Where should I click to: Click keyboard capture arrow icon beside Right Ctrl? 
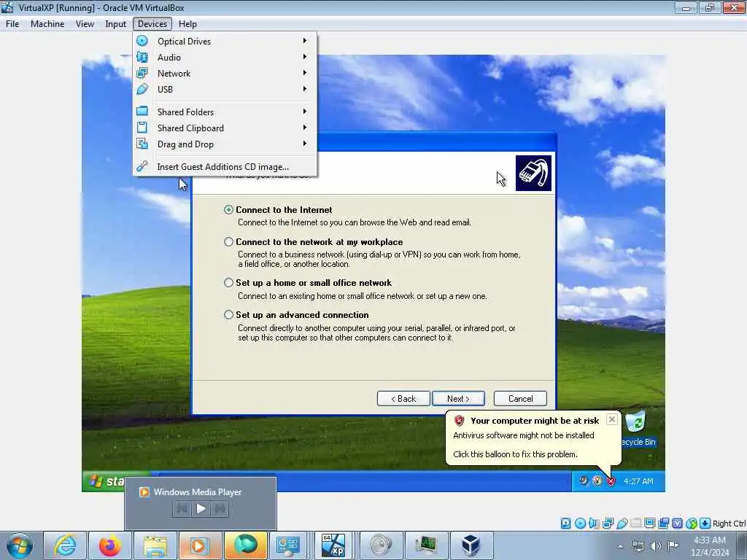tap(705, 524)
